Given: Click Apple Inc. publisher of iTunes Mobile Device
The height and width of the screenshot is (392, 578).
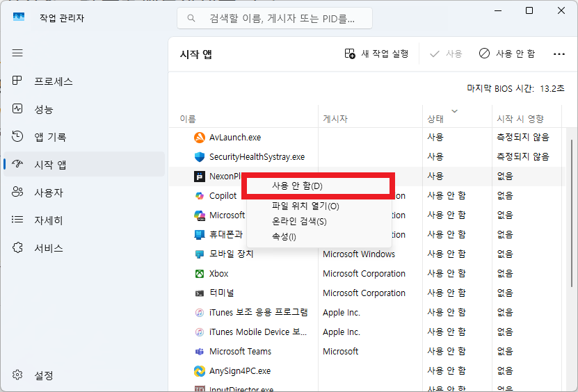Looking at the screenshot, I should [x=342, y=332].
